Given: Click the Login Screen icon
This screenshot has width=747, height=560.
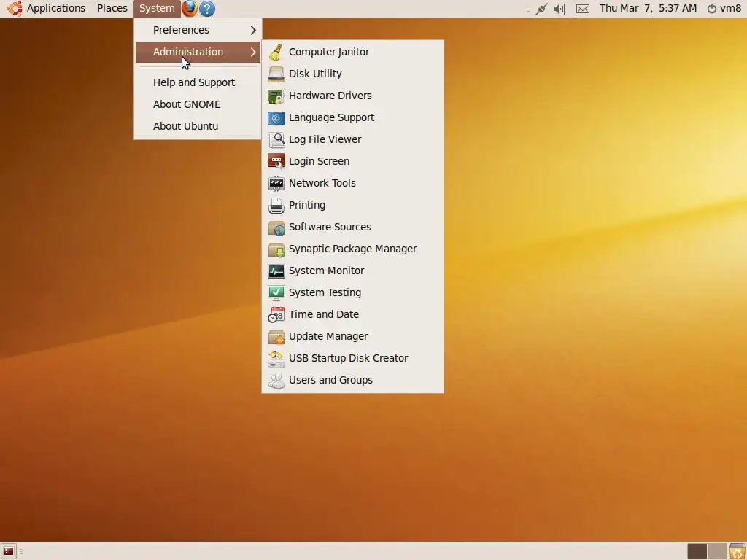Looking at the screenshot, I should click(276, 161).
